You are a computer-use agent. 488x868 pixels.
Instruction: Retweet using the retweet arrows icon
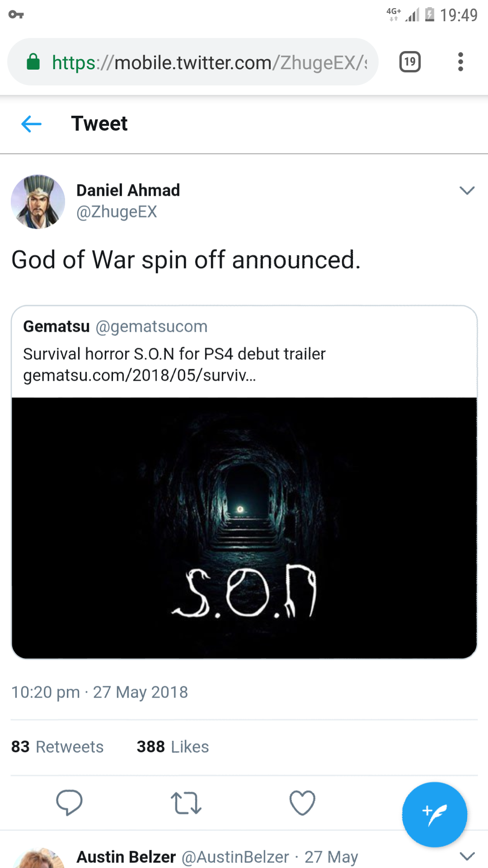[x=186, y=803]
